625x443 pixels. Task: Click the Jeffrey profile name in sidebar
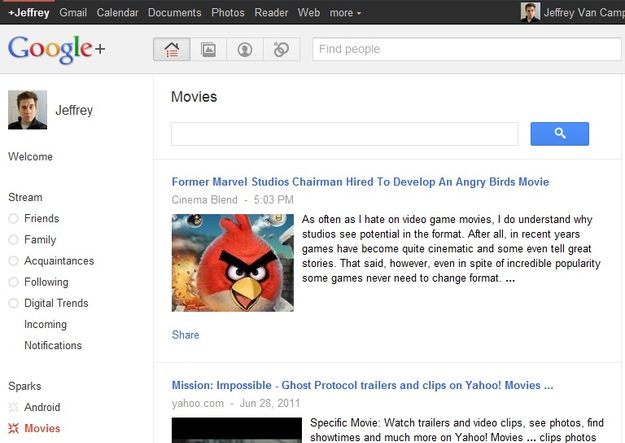(x=74, y=110)
